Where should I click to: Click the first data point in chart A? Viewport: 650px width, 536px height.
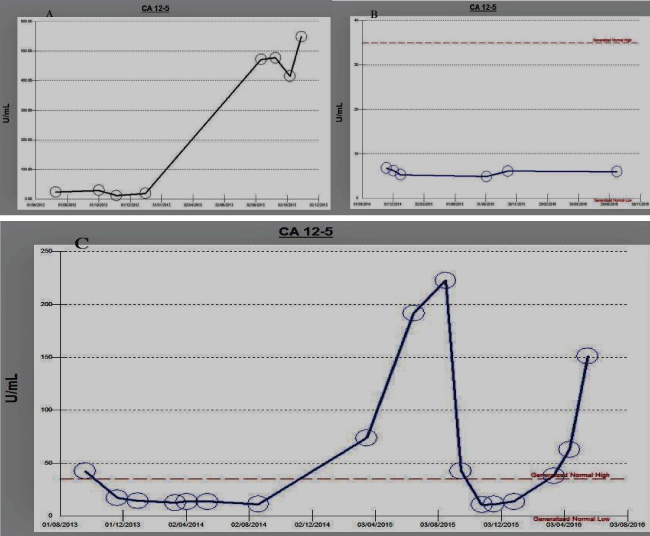(x=56, y=191)
